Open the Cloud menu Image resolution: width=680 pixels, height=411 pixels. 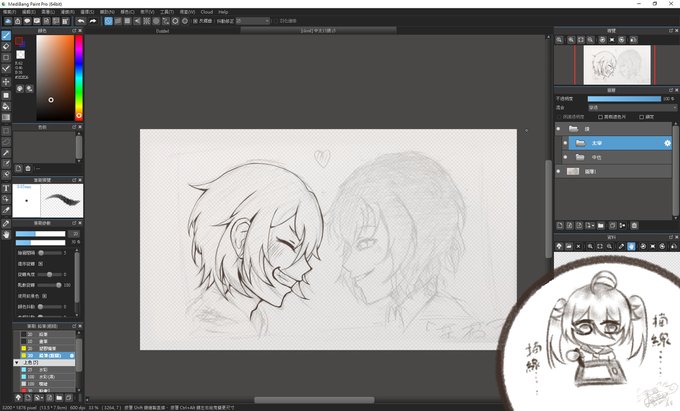[x=206, y=12]
